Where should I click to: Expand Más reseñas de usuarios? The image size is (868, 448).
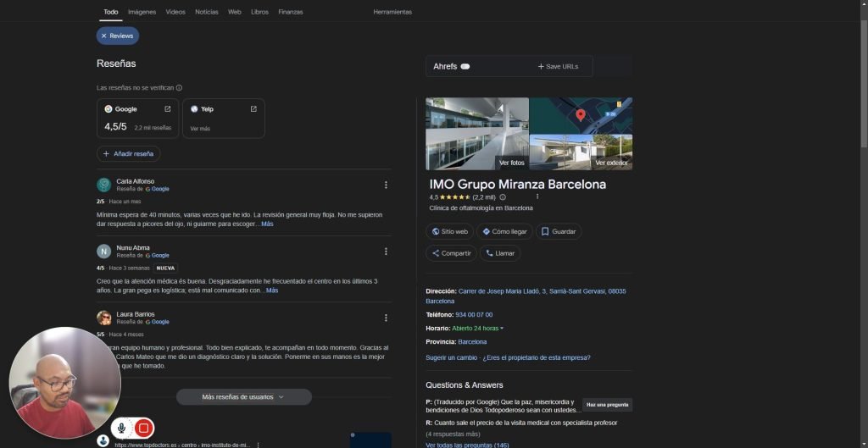(x=243, y=396)
